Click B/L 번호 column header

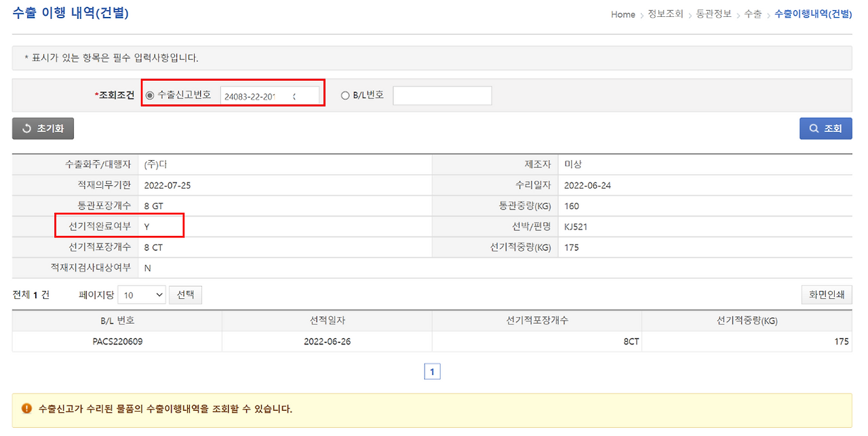[117, 321]
